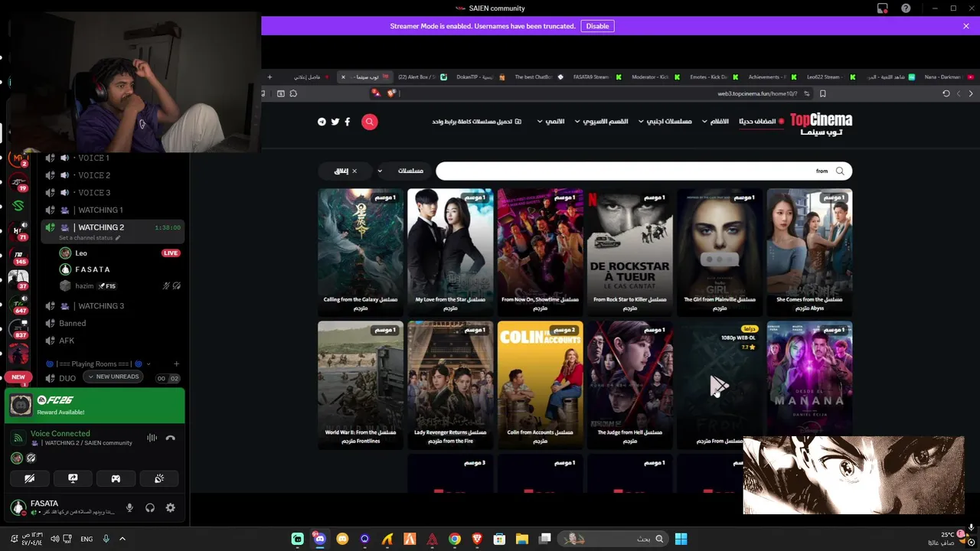Open the soundboard button
This screenshot has height=551, width=980.
159,478
